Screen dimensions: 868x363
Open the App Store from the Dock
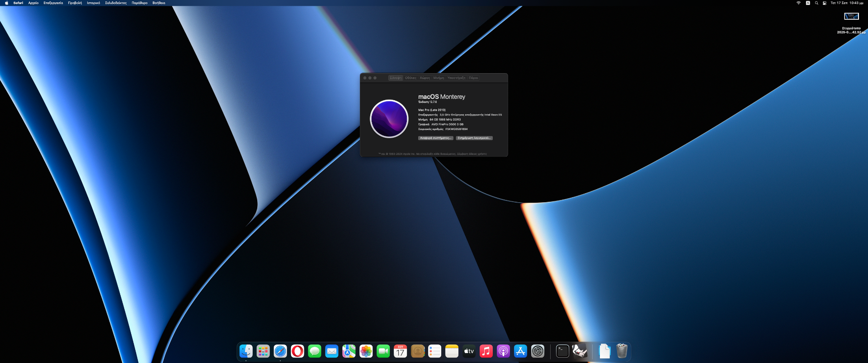tap(521, 351)
